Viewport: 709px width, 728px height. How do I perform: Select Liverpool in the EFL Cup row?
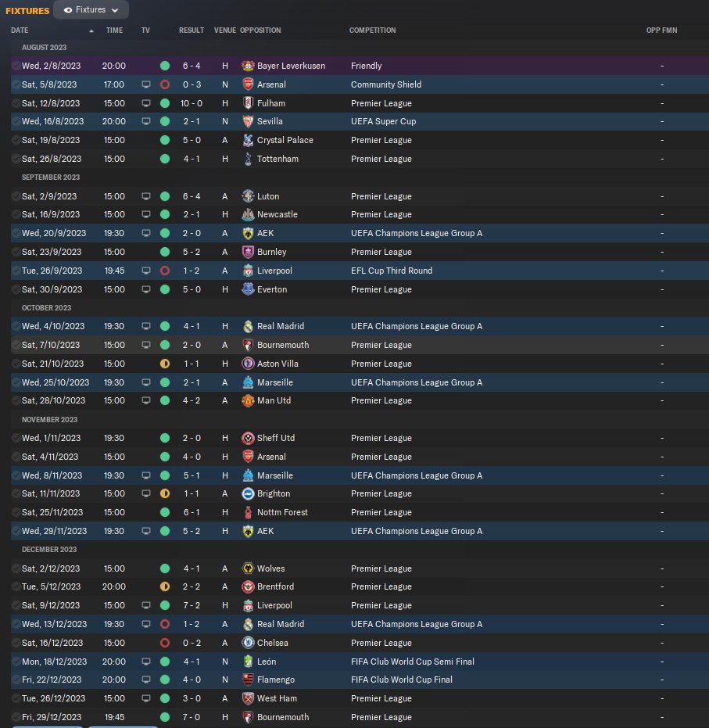(274, 271)
